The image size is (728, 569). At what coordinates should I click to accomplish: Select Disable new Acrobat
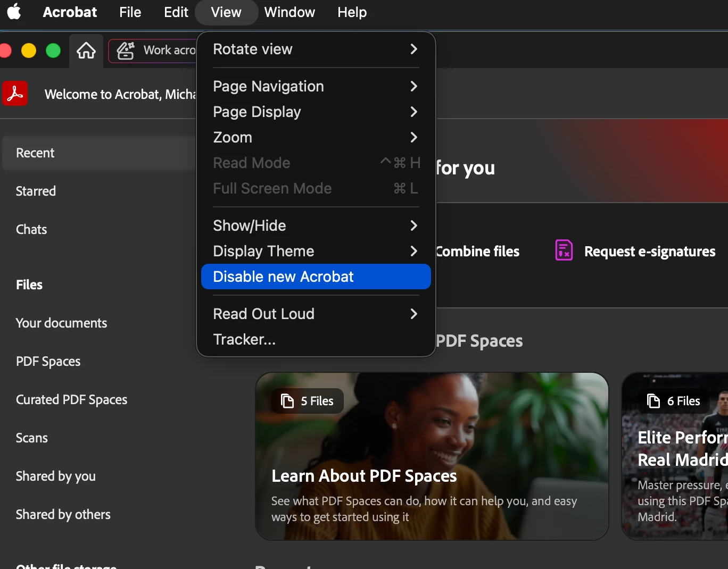coord(316,277)
